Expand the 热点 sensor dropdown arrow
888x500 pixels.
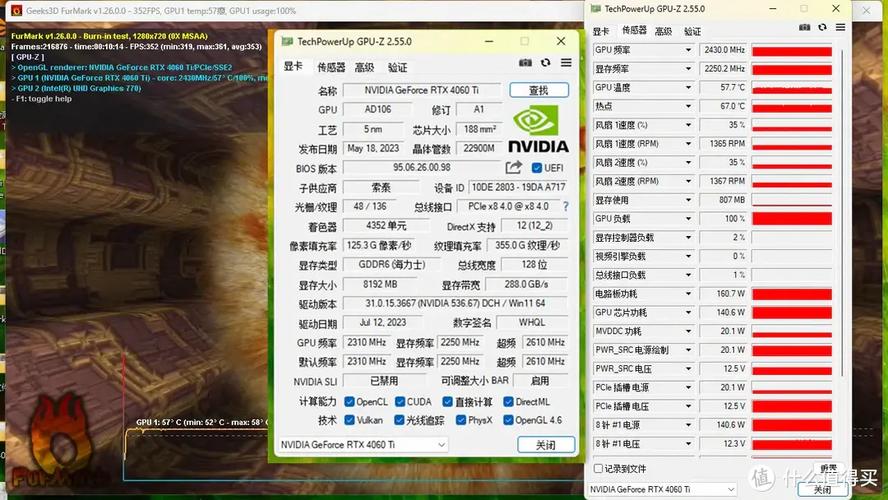coord(688,106)
